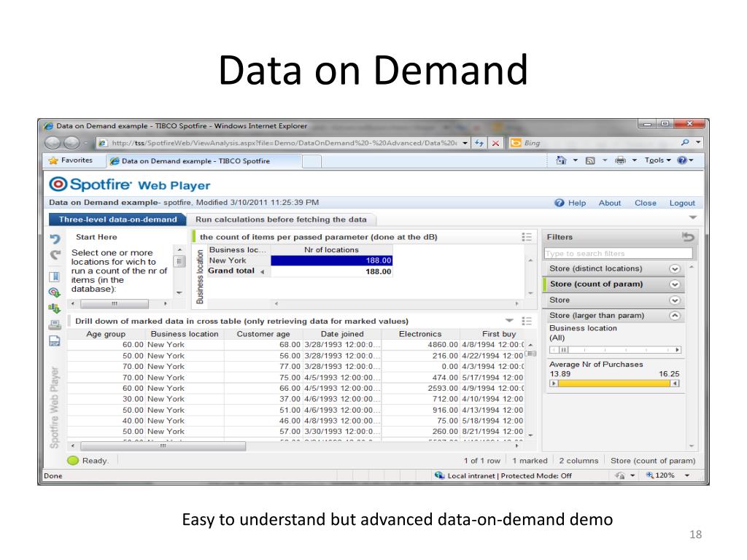This screenshot has height=560, width=747.
Task: Select the Three-level data-on-demand tab
Action: click(x=117, y=219)
